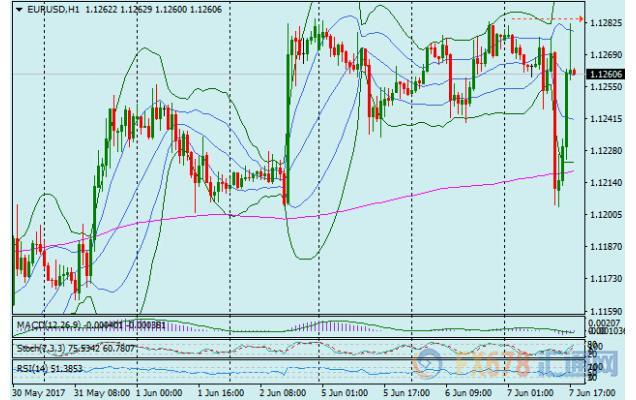Viewport: 636px width, 400px height.
Task: Click the 1.12825 price level on axis
Action: point(608,22)
